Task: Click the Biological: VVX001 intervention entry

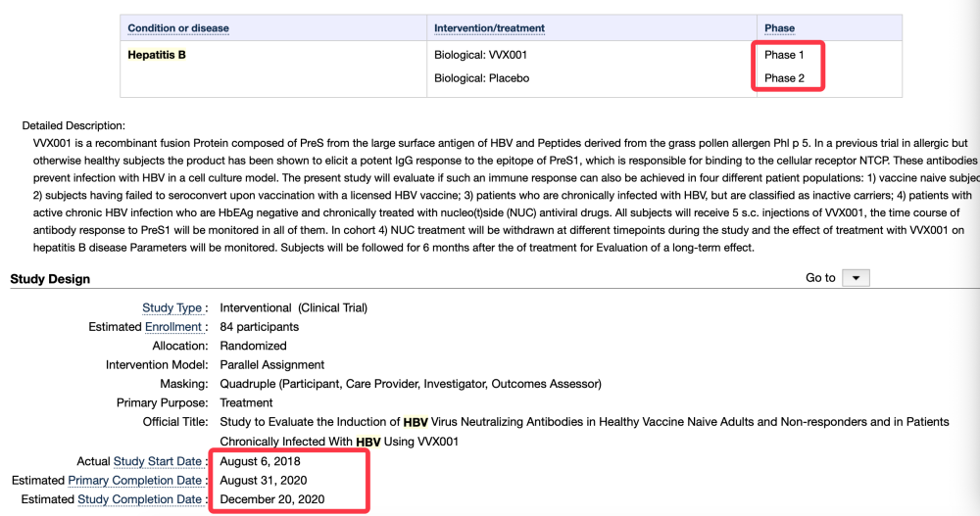Action: 480,55
